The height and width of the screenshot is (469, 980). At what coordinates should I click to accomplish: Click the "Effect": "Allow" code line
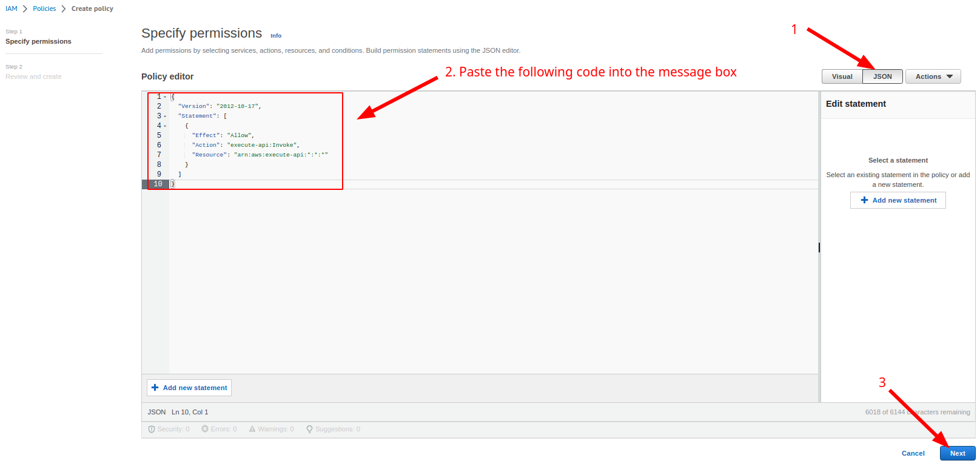coord(223,135)
